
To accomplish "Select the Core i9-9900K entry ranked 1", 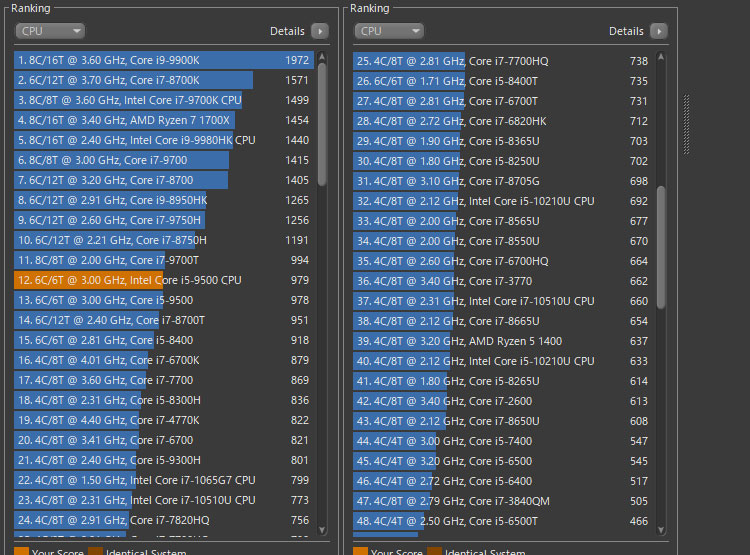I will pyautogui.click(x=164, y=60).
